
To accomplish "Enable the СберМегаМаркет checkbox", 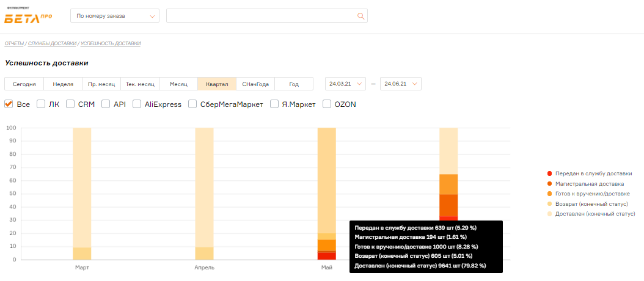I will 192,104.
